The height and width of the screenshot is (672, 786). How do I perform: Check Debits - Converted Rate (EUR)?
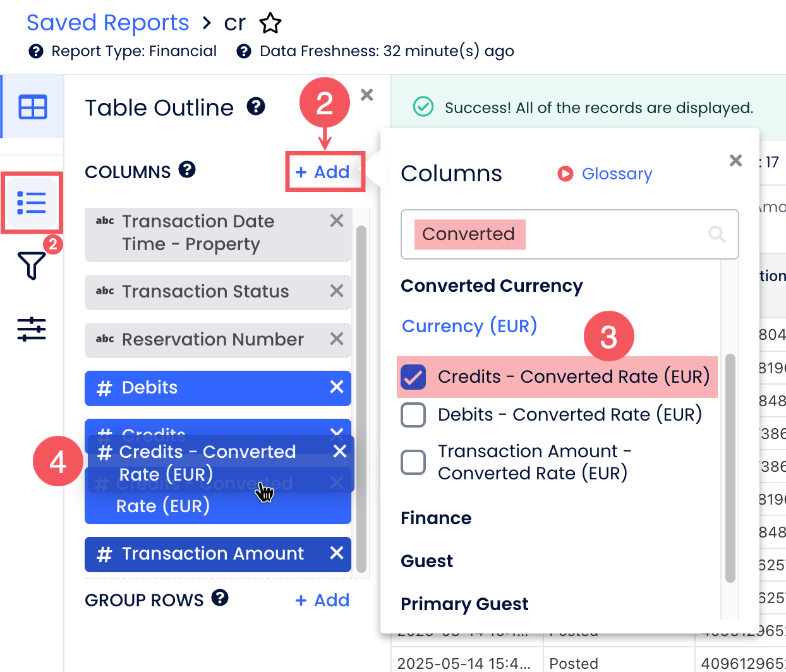tap(413, 415)
